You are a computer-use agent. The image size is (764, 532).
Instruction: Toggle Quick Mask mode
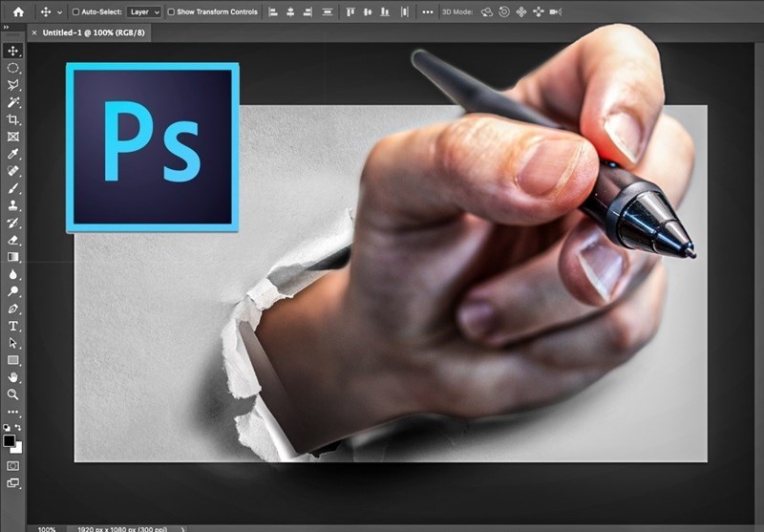pyautogui.click(x=12, y=466)
